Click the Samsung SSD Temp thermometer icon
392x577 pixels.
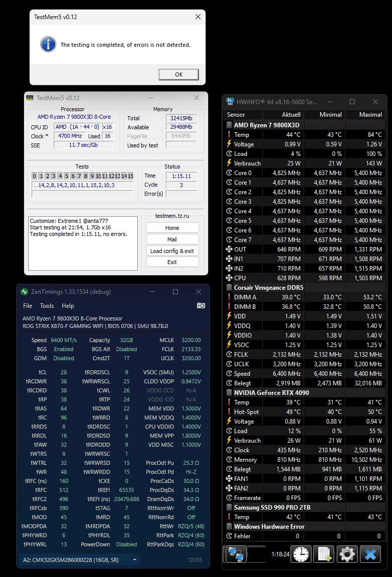229,517
